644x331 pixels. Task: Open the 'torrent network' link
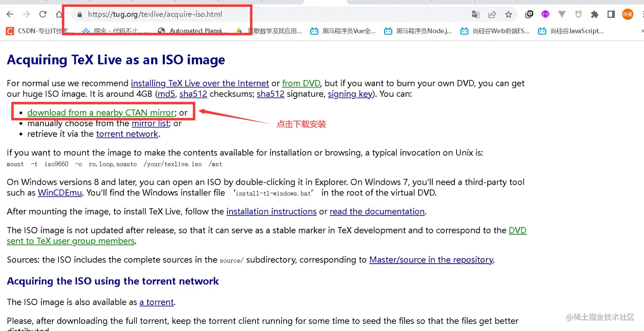[127, 134]
